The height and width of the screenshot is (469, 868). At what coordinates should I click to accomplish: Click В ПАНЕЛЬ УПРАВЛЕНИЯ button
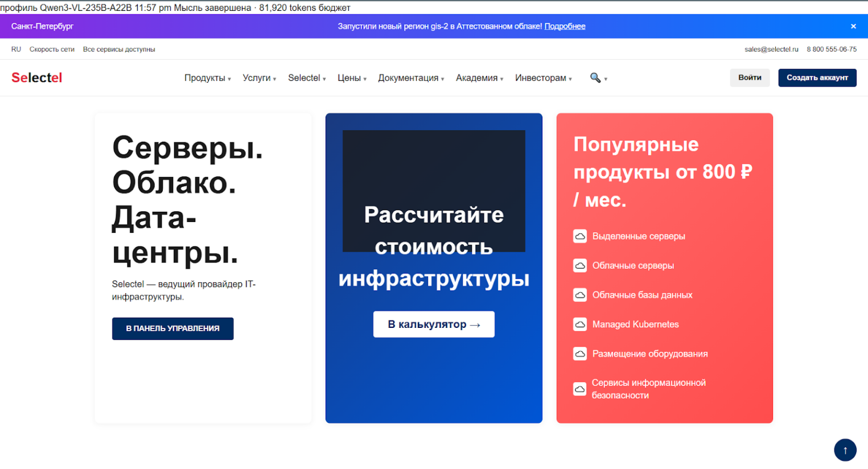click(172, 328)
